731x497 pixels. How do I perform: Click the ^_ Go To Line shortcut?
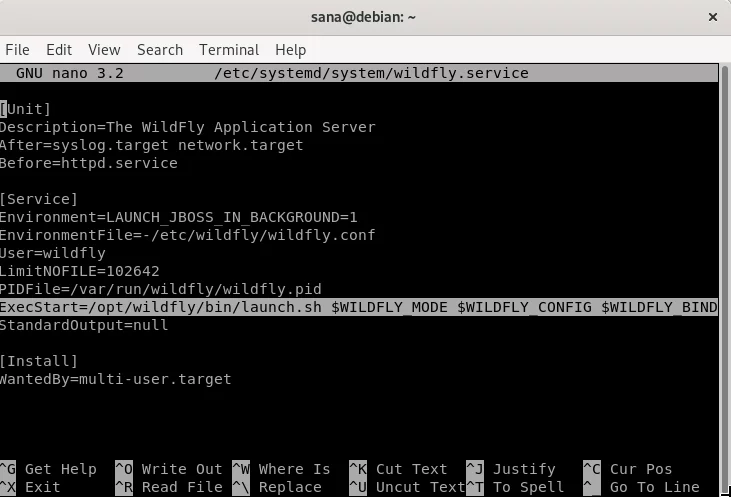click(x=641, y=487)
